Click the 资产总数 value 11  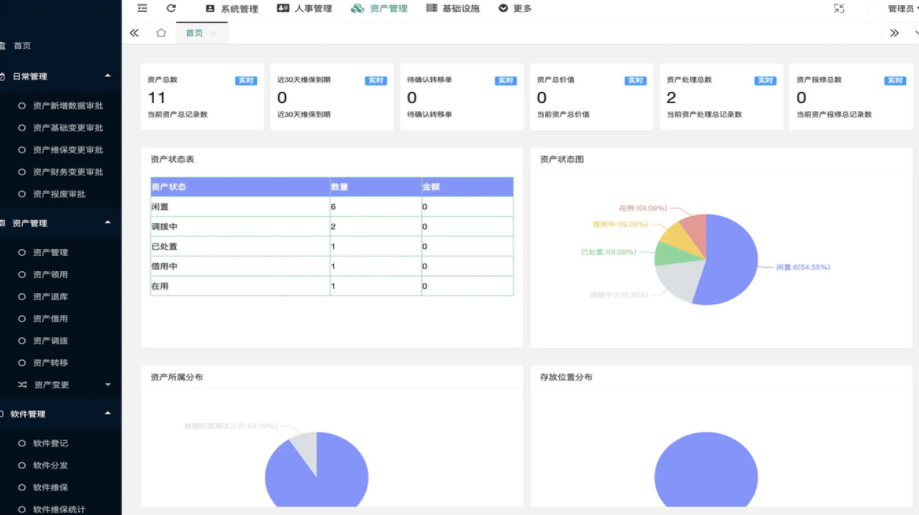click(x=156, y=97)
